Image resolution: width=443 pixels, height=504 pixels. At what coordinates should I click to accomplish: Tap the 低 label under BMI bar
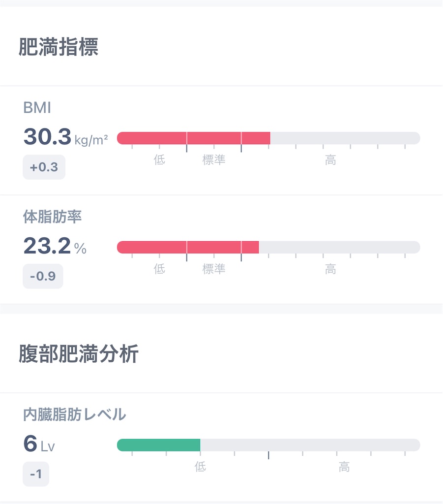tap(159, 160)
